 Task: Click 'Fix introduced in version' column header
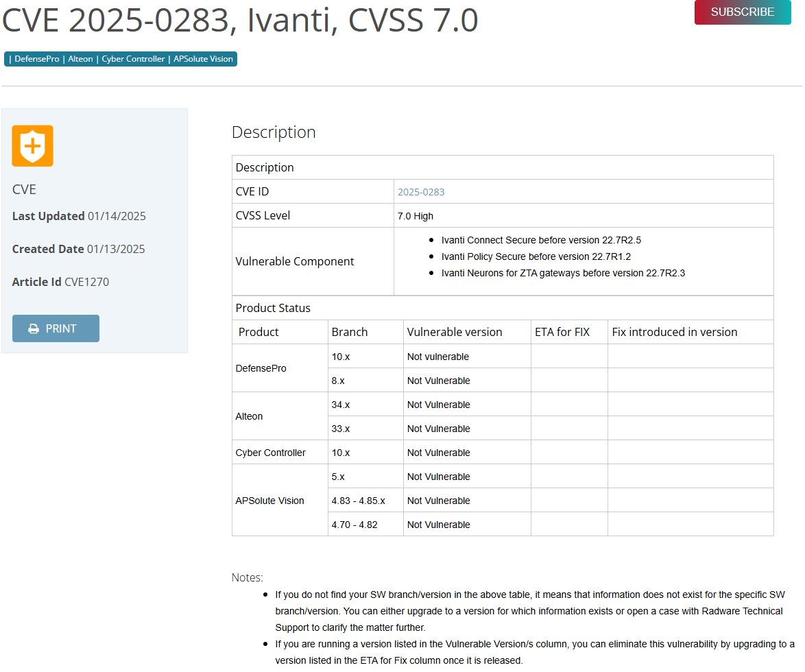(x=675, y=332)
